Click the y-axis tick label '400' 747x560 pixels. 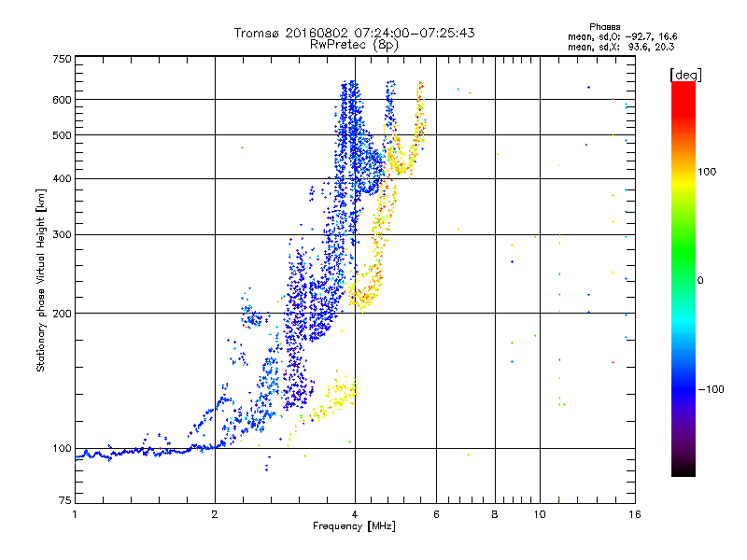click(62, 179)
